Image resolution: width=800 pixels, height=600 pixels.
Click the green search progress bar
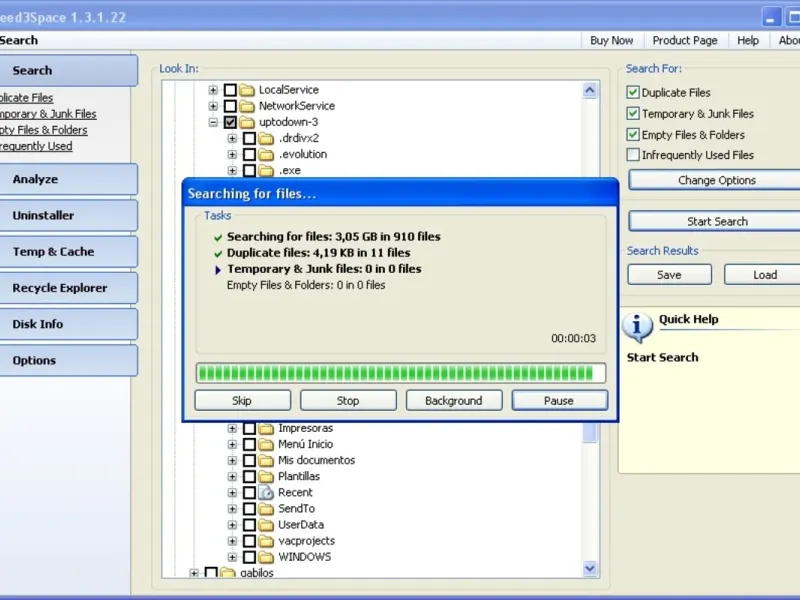pos(401,373)
